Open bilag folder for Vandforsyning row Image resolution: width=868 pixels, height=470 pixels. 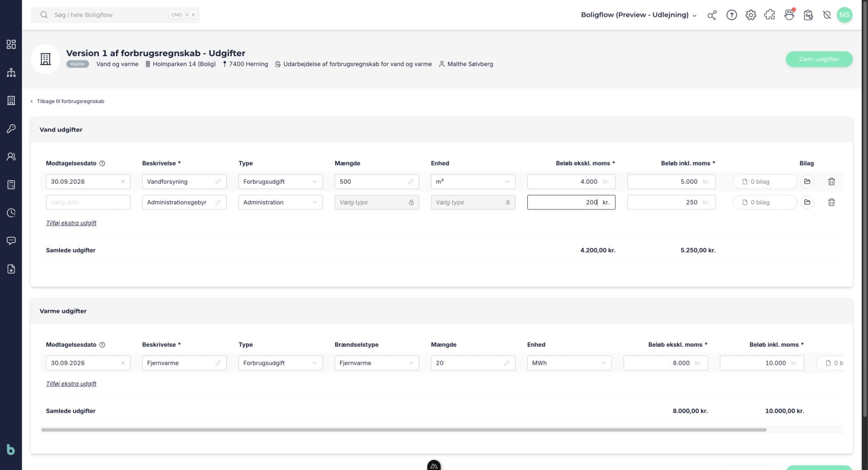coord(807,182)
